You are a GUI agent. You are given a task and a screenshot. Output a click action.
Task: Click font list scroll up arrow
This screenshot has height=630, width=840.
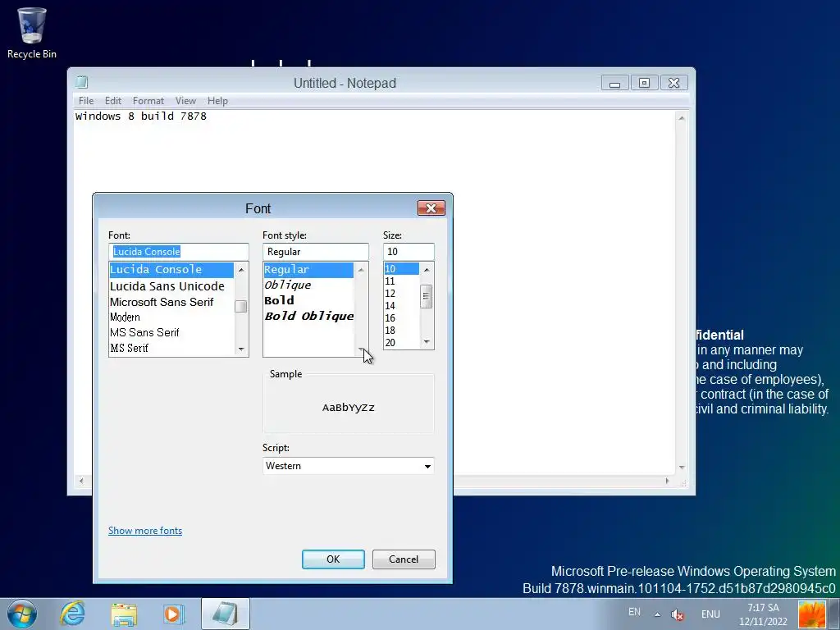pyautogui.click(x=241, y=269)
